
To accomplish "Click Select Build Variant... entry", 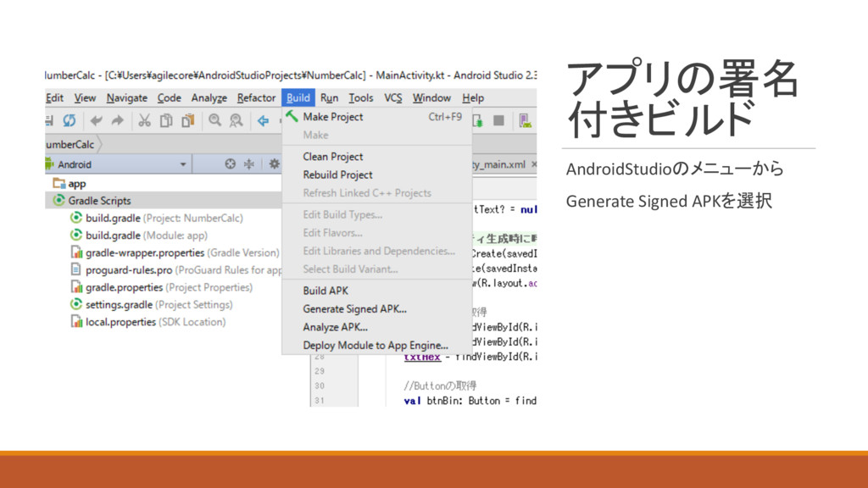I will point(377,269).
